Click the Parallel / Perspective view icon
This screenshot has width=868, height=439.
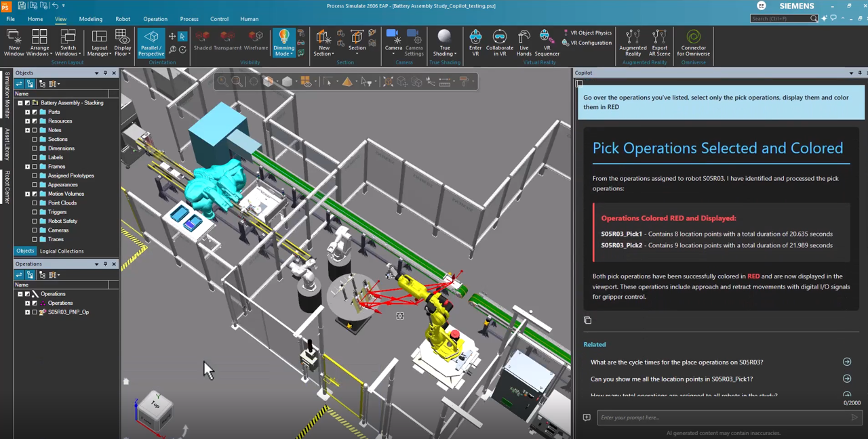tap(151, 43)
